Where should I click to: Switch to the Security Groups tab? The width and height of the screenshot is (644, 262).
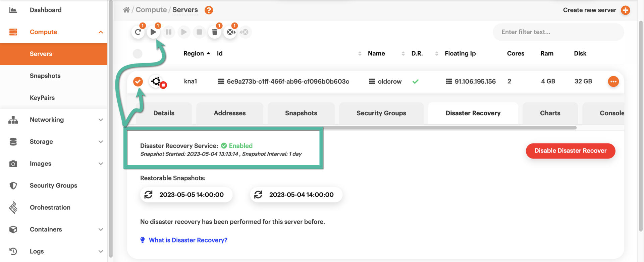381,113
